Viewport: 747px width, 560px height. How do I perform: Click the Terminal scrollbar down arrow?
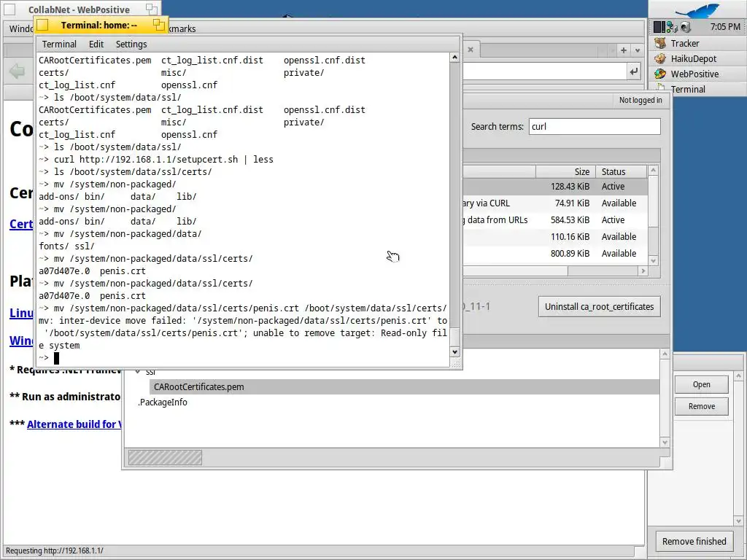454,352
